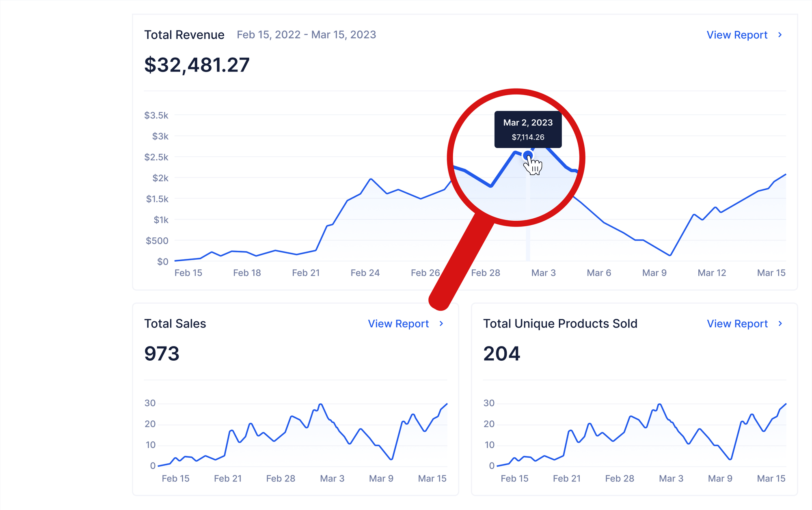Click the Total Sales card title
Image resolution: width=812 pixels, height=510 pixels.
(x=175, y=324)
